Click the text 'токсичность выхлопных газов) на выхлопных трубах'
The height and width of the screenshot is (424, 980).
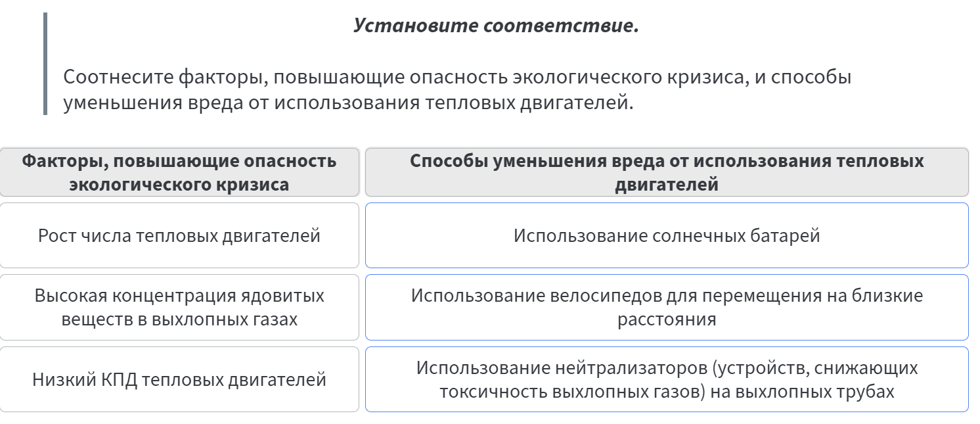(x=667, y=392)
